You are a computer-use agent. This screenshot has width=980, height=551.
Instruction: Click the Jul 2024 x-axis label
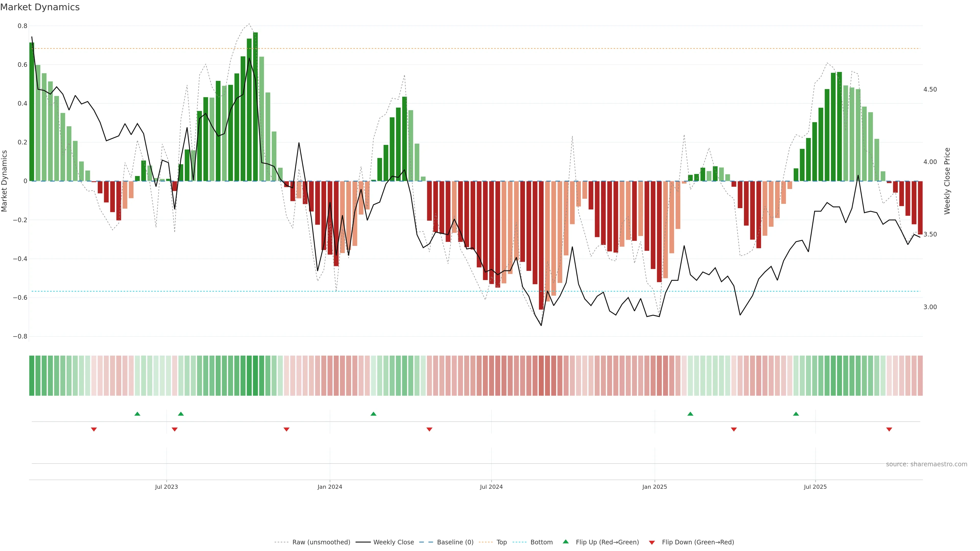pos(491,487)
